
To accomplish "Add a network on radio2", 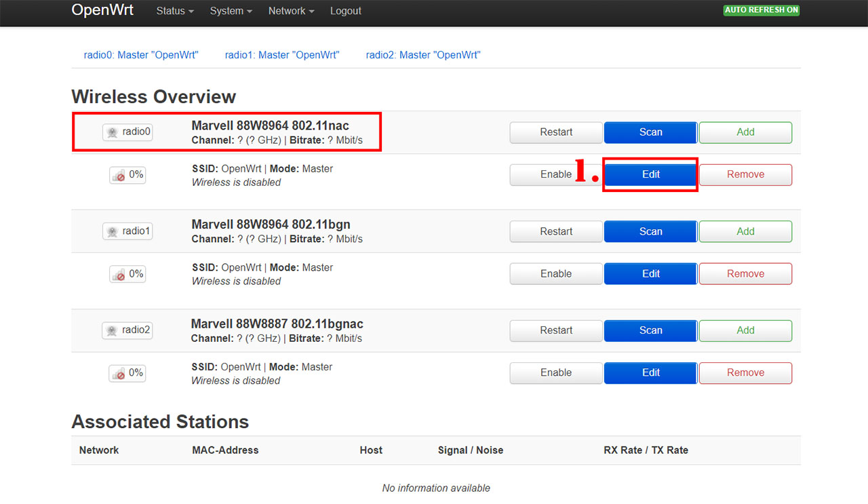I will tap(745, 330).
